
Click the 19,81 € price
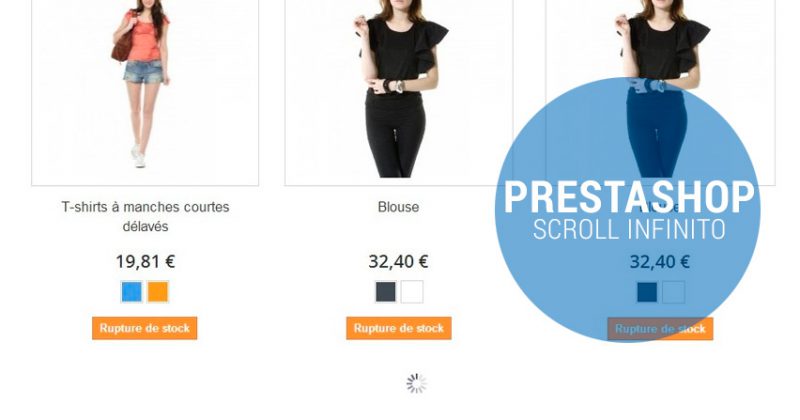coord(145,261)
